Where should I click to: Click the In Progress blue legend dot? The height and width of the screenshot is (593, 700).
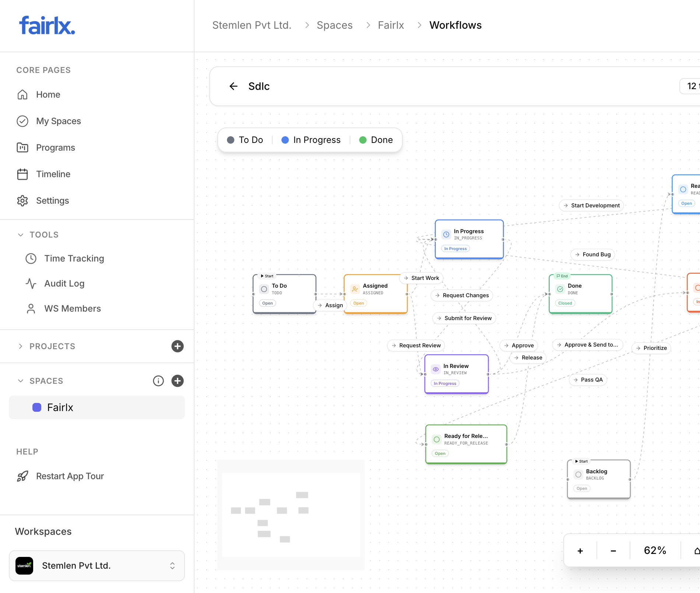tap(285, 140)
